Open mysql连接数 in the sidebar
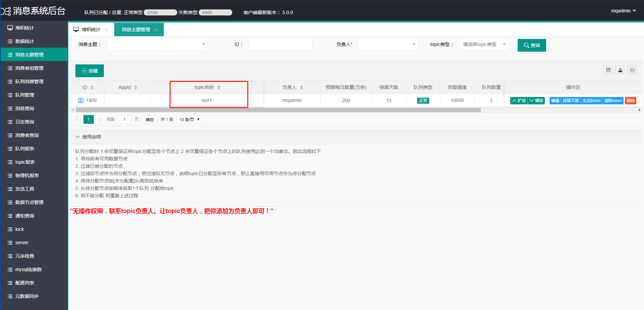Screen dimensions: 644x310 (x=34, y=269)
